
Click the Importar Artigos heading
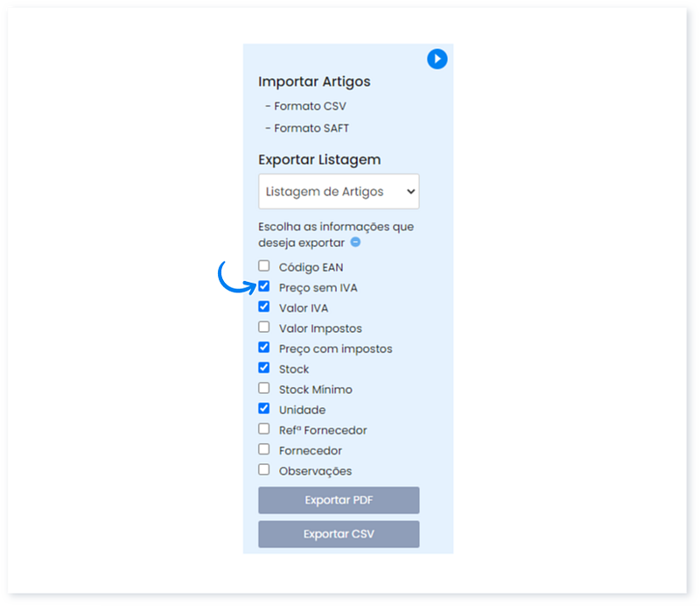click(x=314, y=81)
